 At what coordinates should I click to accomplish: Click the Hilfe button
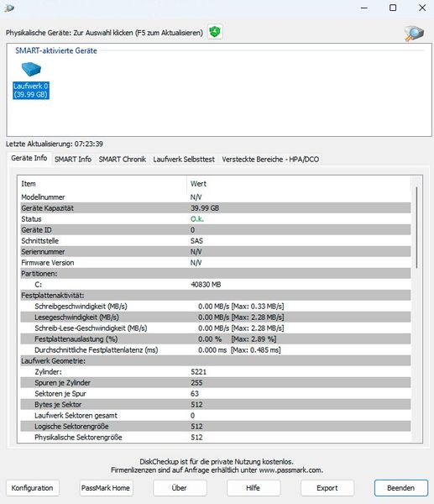coord(254,488)
